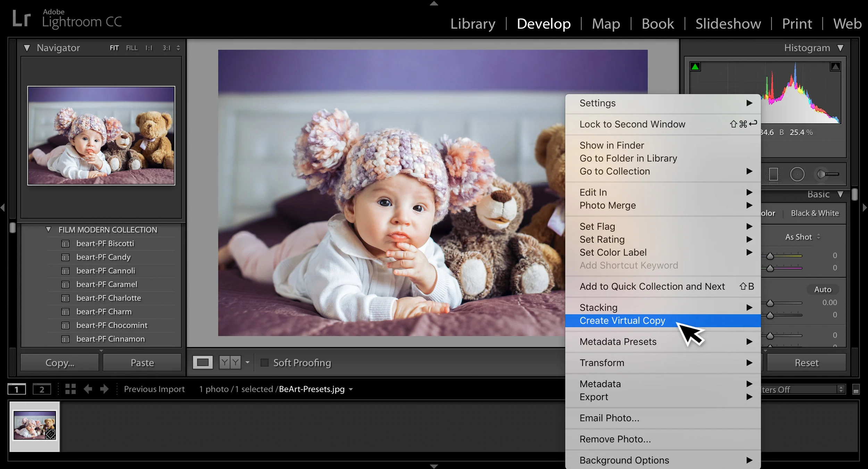Choose Create Virtual Copy from context menu
Viewport: 868px width, 469px height.
tap(622, 320)
